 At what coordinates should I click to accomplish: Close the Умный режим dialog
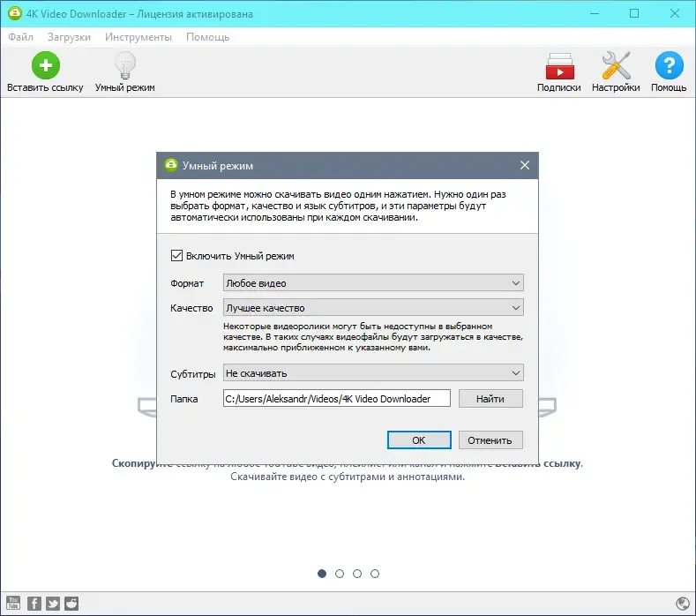click(x=524, y=165)
